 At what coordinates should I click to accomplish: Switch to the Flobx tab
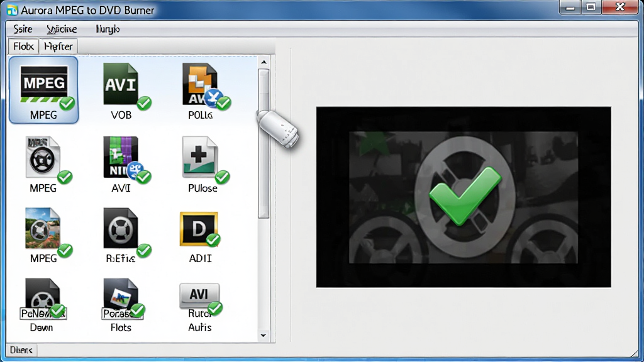23,47
